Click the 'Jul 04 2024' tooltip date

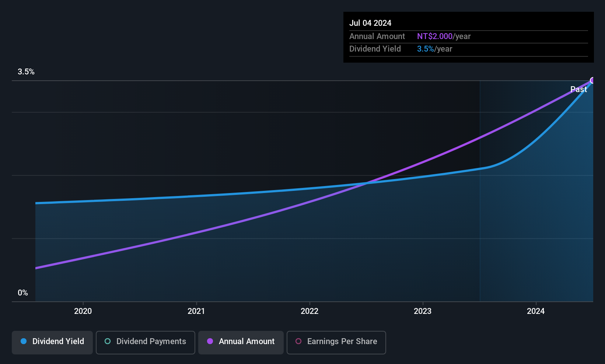pyautogui.click(x=370, y=23)
